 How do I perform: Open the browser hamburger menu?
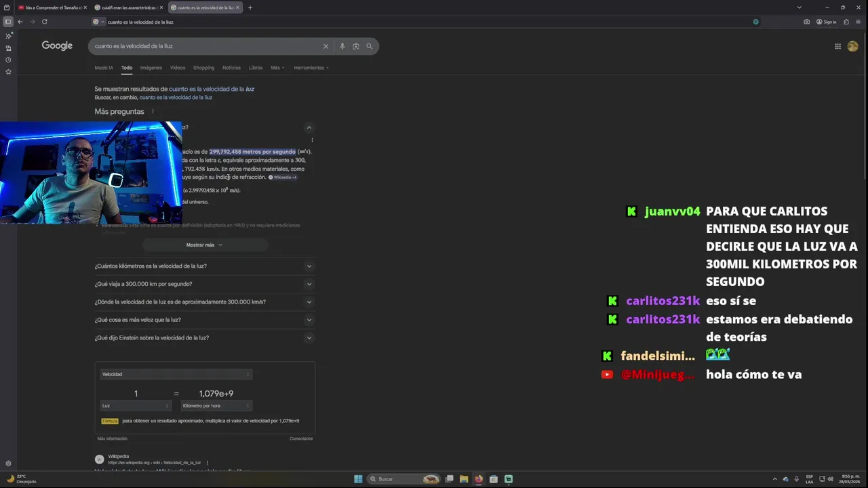click(x=858, y=22)
